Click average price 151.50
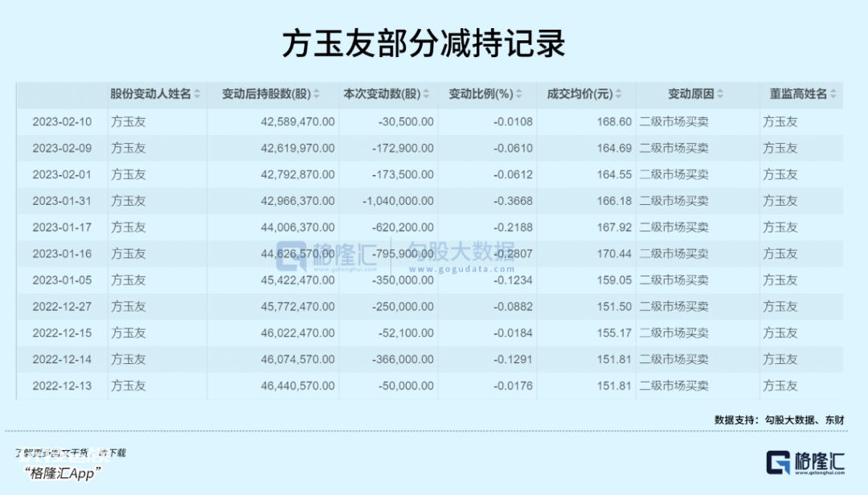 coord(614,307)
